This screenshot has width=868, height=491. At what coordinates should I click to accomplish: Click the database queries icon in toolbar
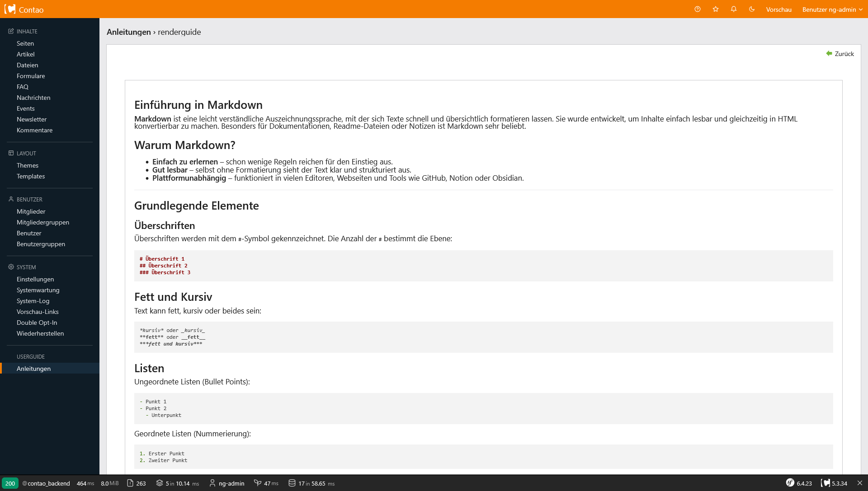pos(292,483)
